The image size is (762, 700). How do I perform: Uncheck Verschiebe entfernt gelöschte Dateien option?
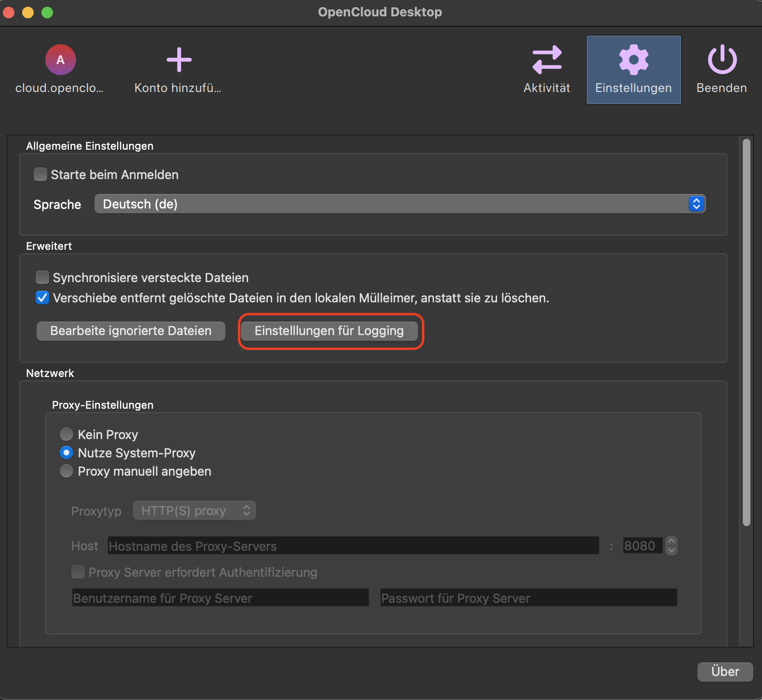(x=42, y=298)
